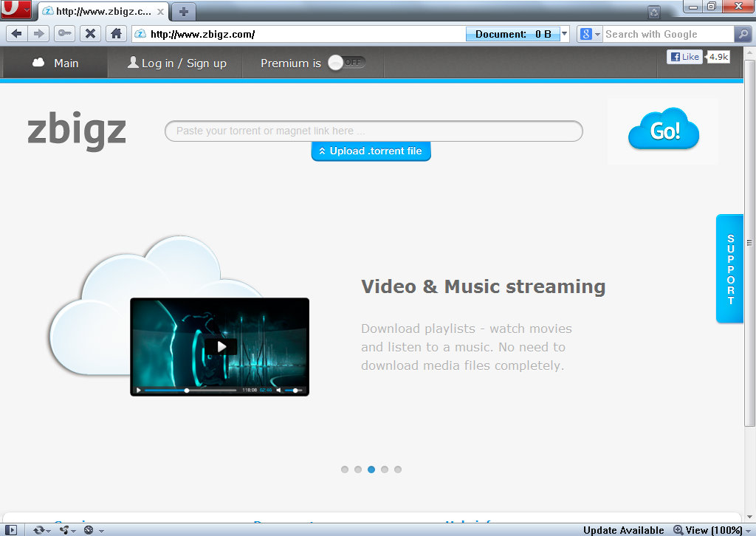This screenshot has height=536, width=756.
Task: Open the SUPPORT side tab
Action: tap(730, 269)
